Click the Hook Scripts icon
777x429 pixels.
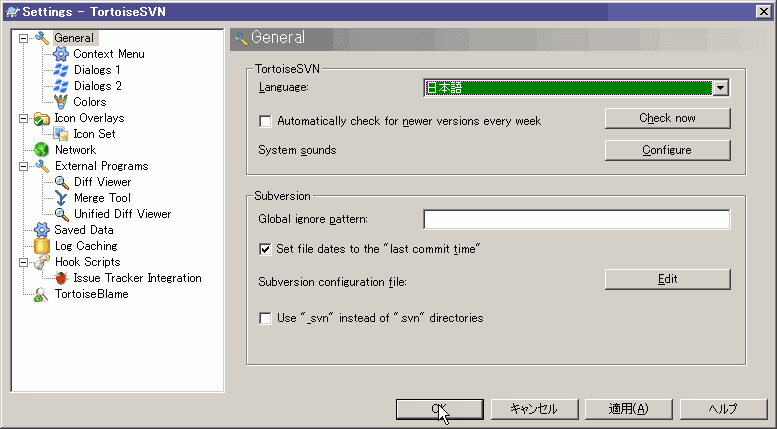pos(42,262)
